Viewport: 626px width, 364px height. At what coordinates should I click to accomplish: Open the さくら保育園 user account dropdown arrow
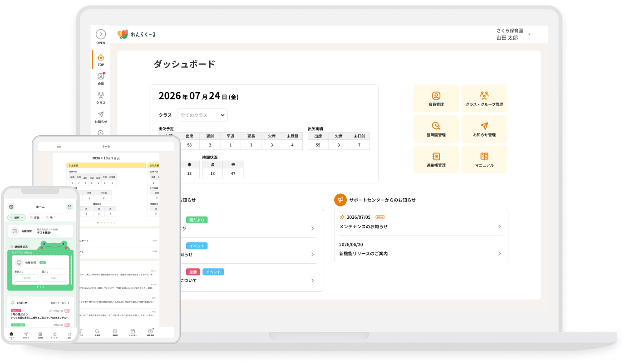pos(529,34)
